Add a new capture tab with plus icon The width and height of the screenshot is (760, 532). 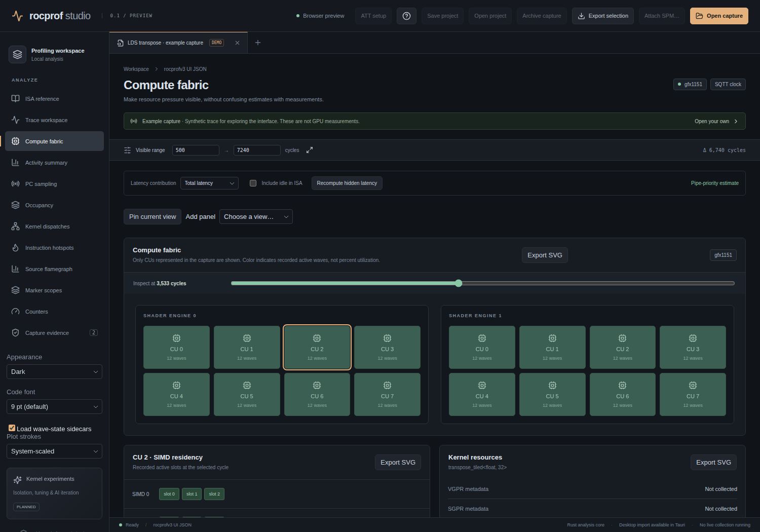click(x=258, y=43)
